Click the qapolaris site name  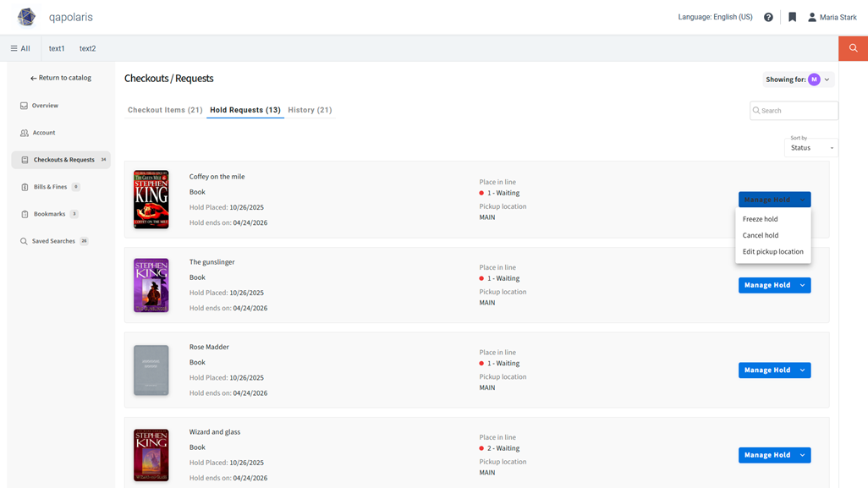[x=71, y=17]
